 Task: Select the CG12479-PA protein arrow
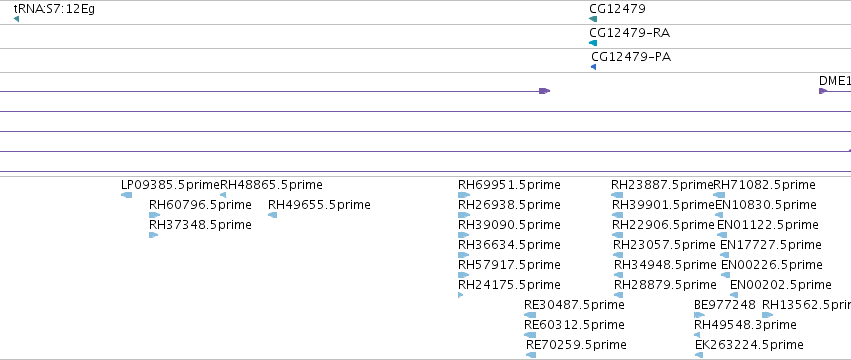point(593,67)
